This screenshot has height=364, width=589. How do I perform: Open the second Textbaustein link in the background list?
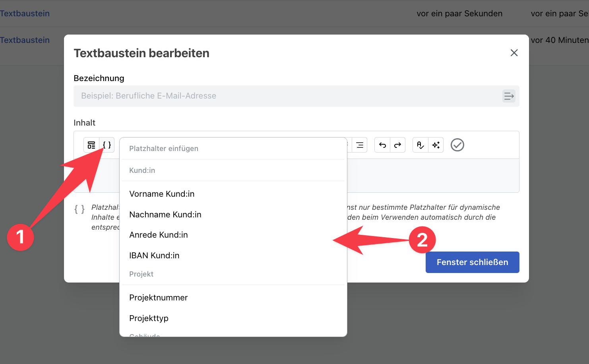click(25, 40)
